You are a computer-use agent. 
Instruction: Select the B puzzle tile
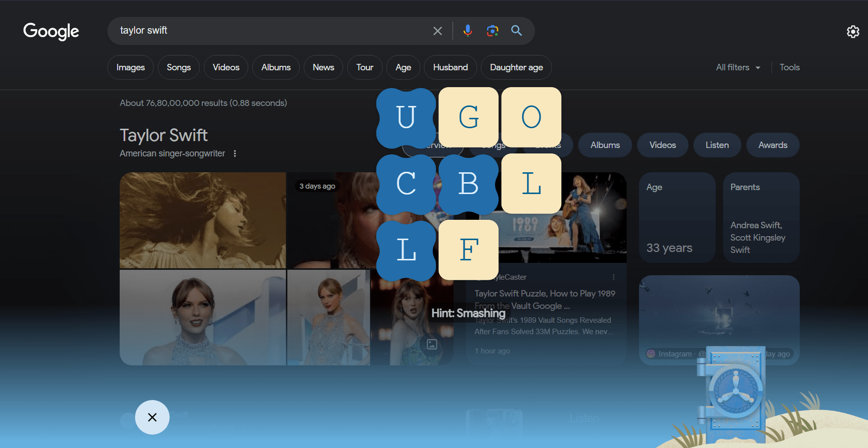pyautogui.click(x=468, y=184)
